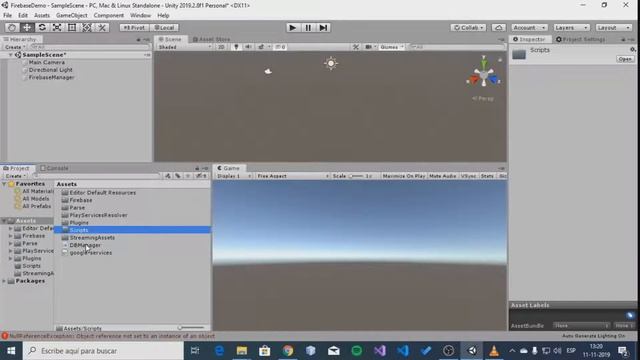Image resolution: width=640 pixels, height=360 pixels.
Task: Open the Assets menu
Action: (42, 16)
